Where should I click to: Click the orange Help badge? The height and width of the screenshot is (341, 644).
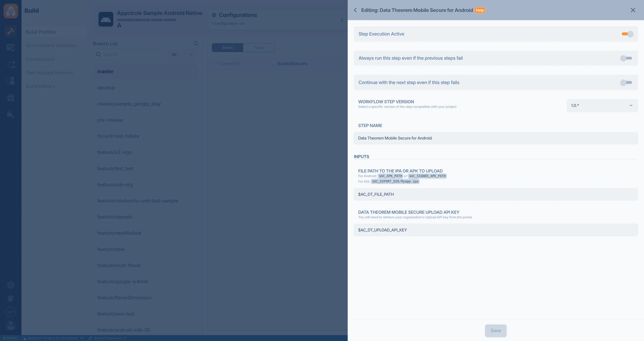tap(480, 10)
